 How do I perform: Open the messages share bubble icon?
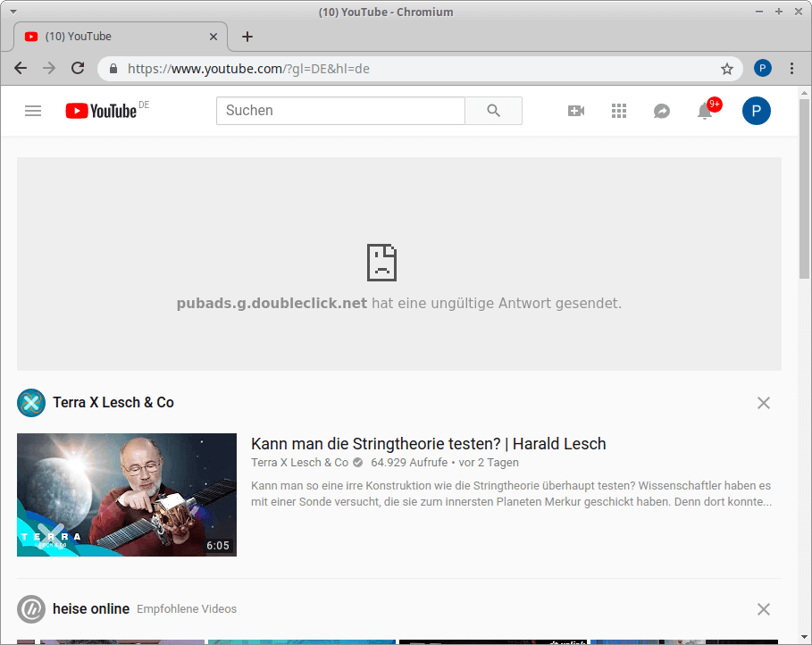coord(662,111)
